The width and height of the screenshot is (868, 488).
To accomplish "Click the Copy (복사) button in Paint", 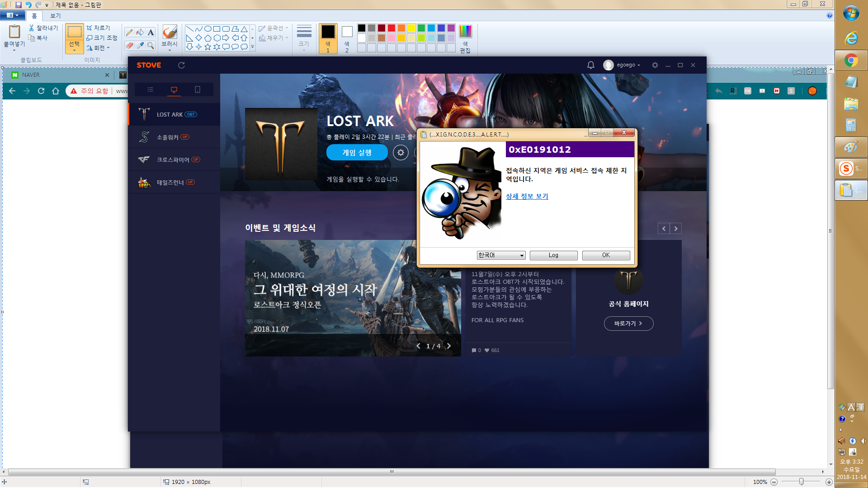I will (x=38, y=38).
